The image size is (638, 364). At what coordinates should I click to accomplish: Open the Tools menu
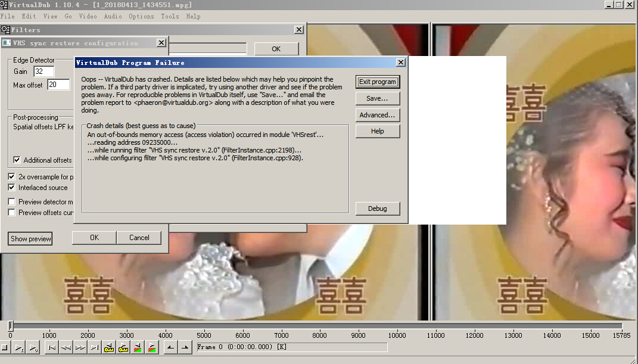170,16
